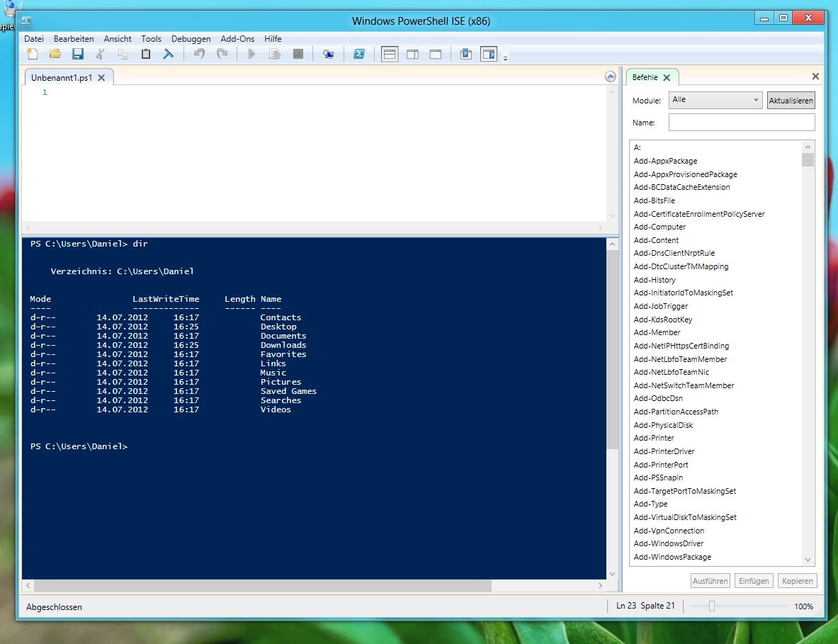This screenshot has height=644, width=838.
Task: Select the A: entry in command list
Action: (637, 147)
